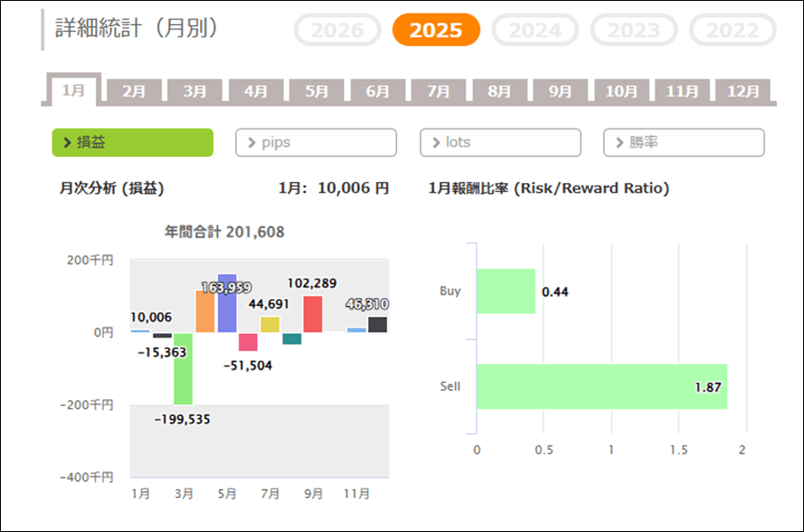804x532 pixels.
Task: Click the red September profit bar
Action: pyautogui.click(x=313, y=314)
